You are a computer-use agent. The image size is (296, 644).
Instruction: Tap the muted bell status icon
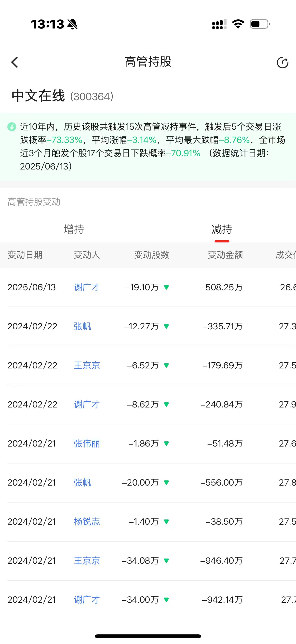[72, 24]
